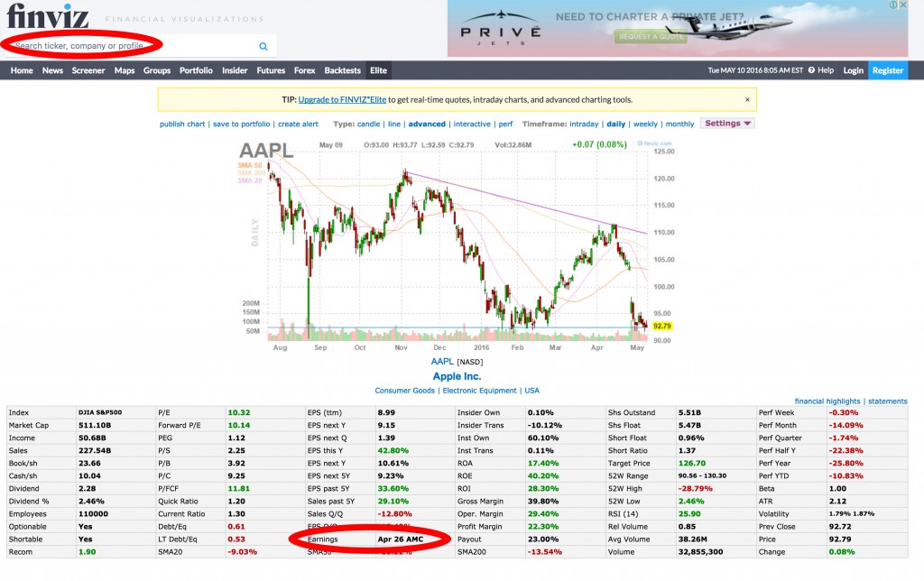Click the Recom label
The width and height of the screenshot is (924, 581).
(21, 551)
